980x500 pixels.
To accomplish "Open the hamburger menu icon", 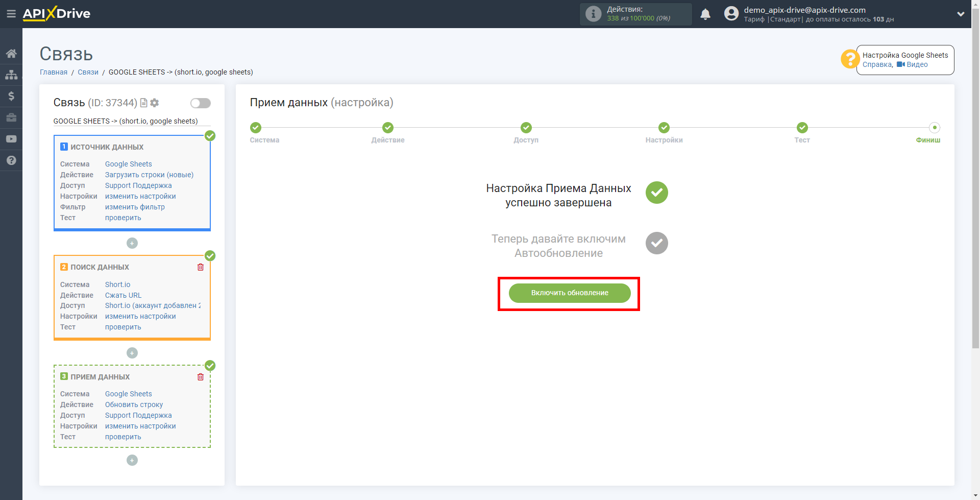I will [x=11, y=14].
